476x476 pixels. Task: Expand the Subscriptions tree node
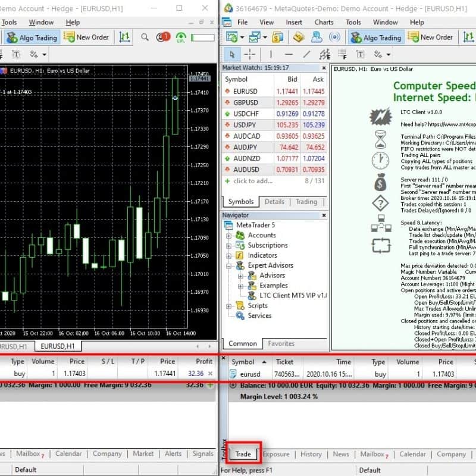tap(229, 246)
